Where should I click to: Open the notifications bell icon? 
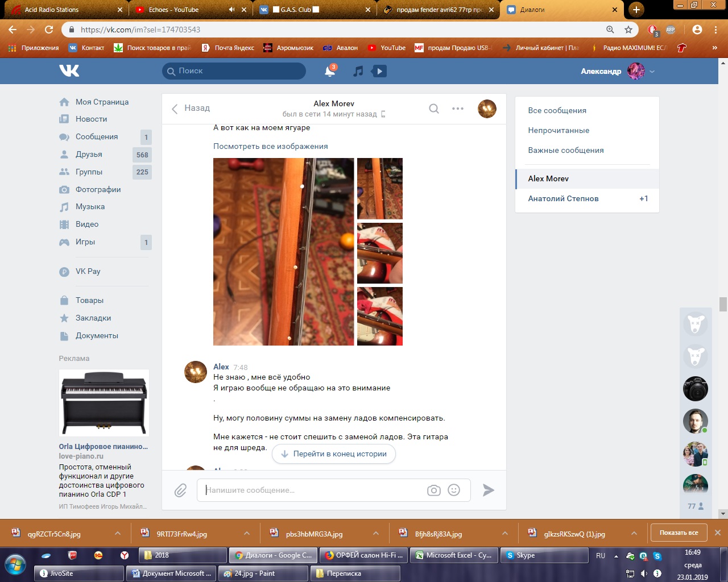[x=330, y=71]
